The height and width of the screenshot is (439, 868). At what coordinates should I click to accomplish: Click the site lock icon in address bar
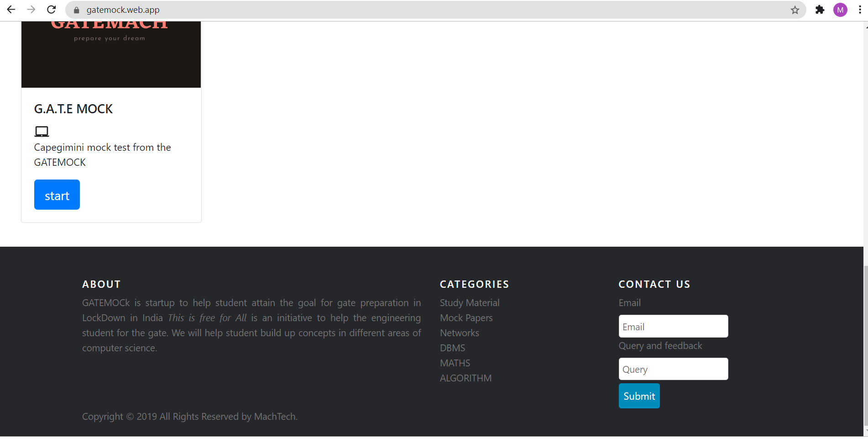click(x=77, y=10)
